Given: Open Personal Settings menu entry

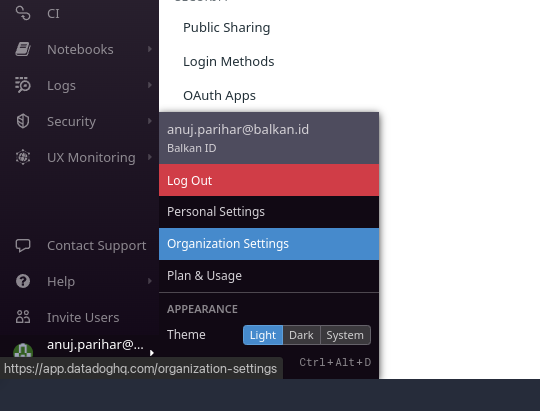Looking at the screenshot, I should (269, 212).
